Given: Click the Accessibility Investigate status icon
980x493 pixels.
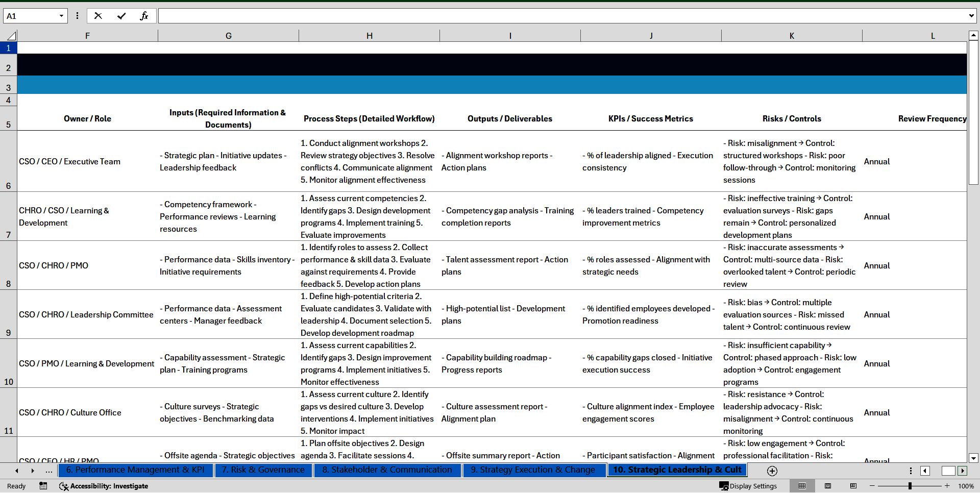Looking at the screenshot, I should pos(104,486).
